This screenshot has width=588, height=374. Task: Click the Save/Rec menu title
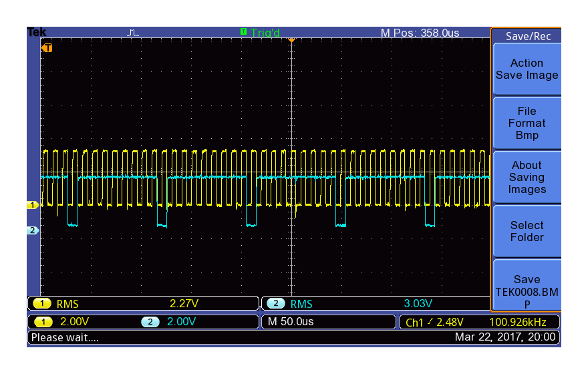pos(528,36)
